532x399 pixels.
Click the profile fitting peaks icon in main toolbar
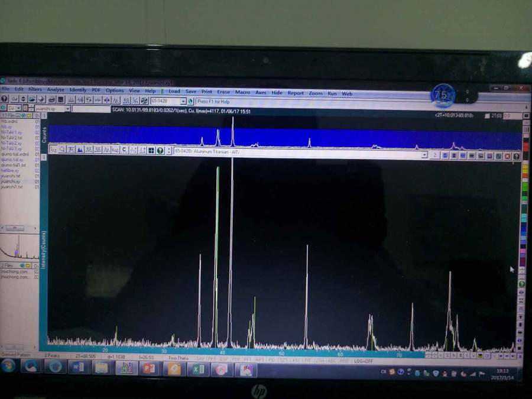(x=116, y=100)
